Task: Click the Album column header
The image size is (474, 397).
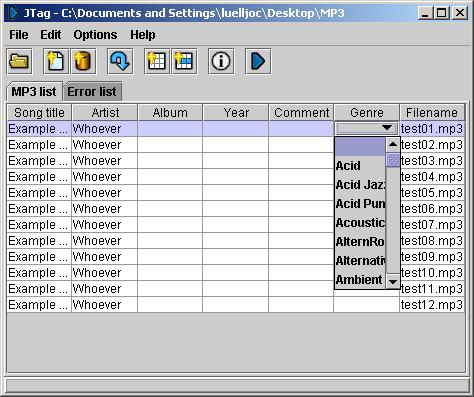Action: 170,113
